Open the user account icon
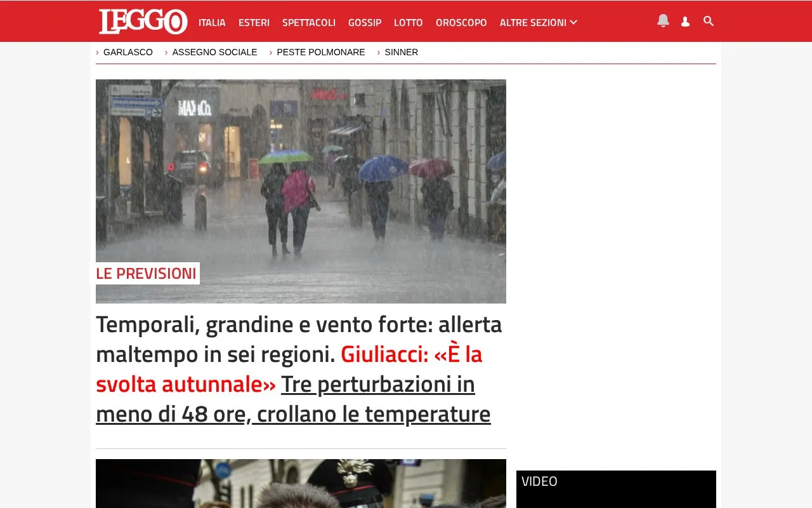The height and width of the screenshot is (508, 812). [x=685, y=22]
